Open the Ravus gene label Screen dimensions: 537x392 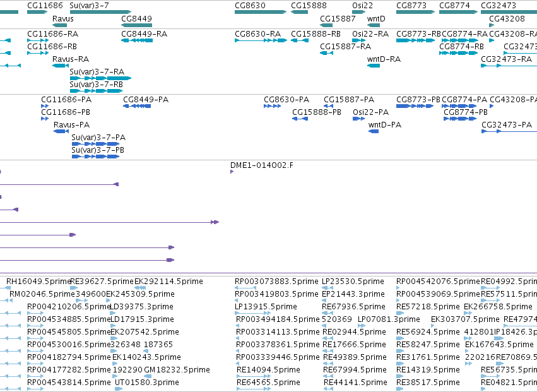(x=63, y=18)
